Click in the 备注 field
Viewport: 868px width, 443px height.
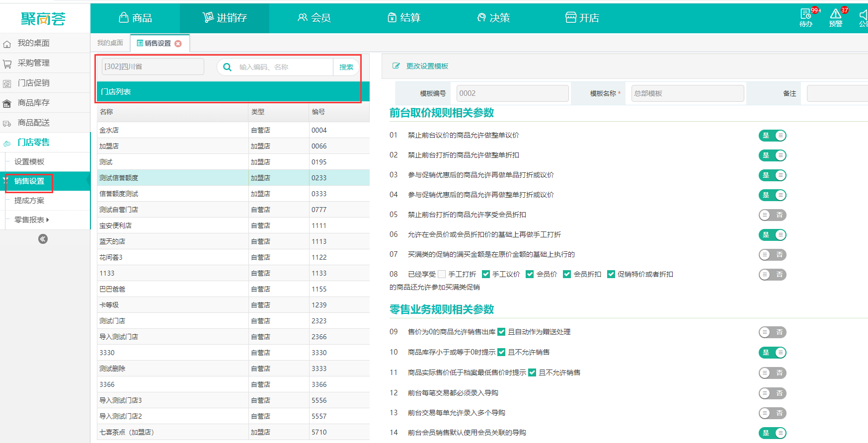tap(837, 93)
